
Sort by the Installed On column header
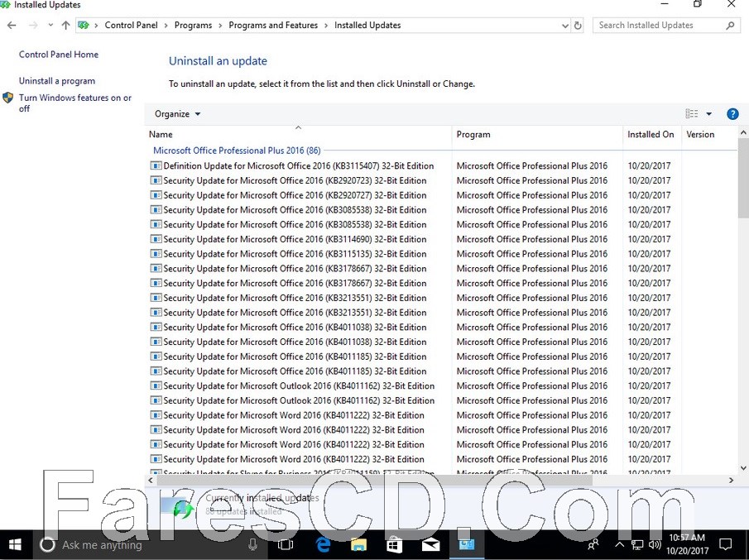tap(652, 134)
